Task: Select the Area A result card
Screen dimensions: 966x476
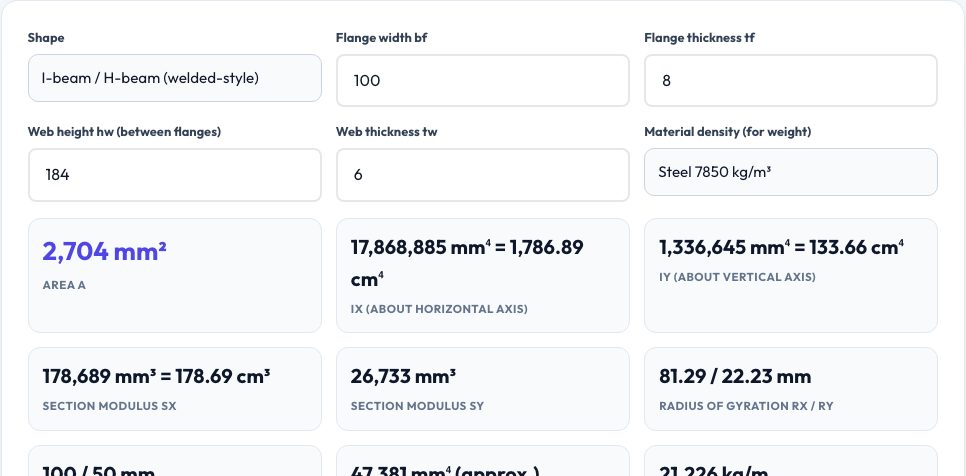Action: pyautogui.click(x=174, y=275)
